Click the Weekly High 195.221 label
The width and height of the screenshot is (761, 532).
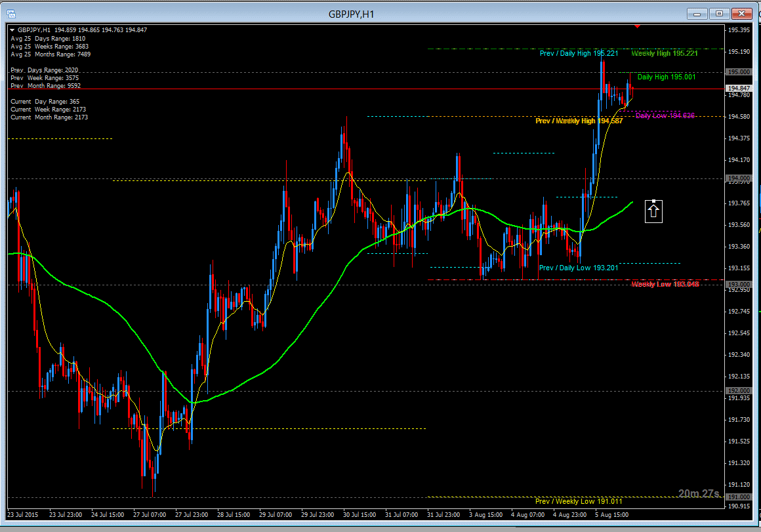click(665, 53)
